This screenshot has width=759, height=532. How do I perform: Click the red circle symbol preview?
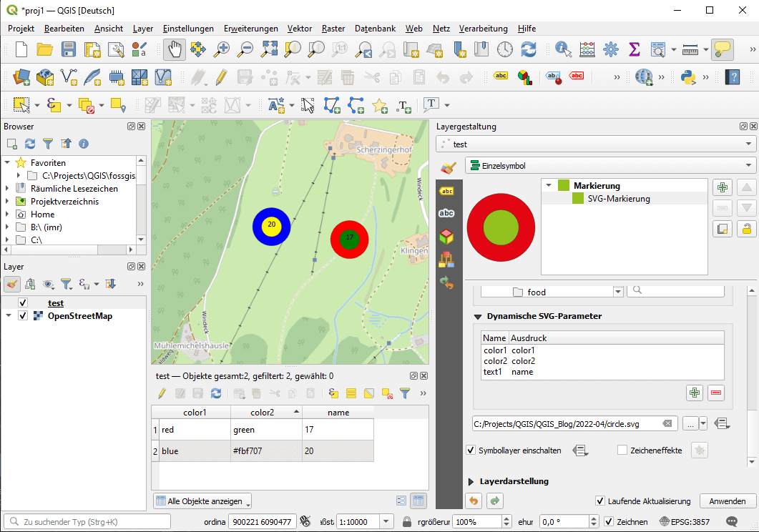(500, 227)
